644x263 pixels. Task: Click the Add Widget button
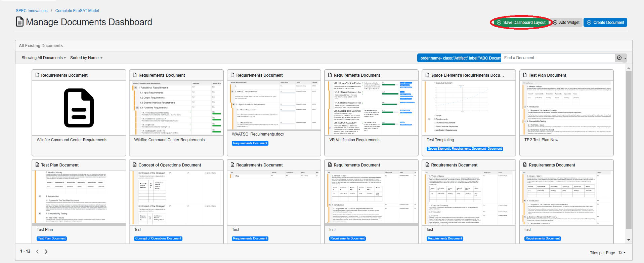coord(566,23)
